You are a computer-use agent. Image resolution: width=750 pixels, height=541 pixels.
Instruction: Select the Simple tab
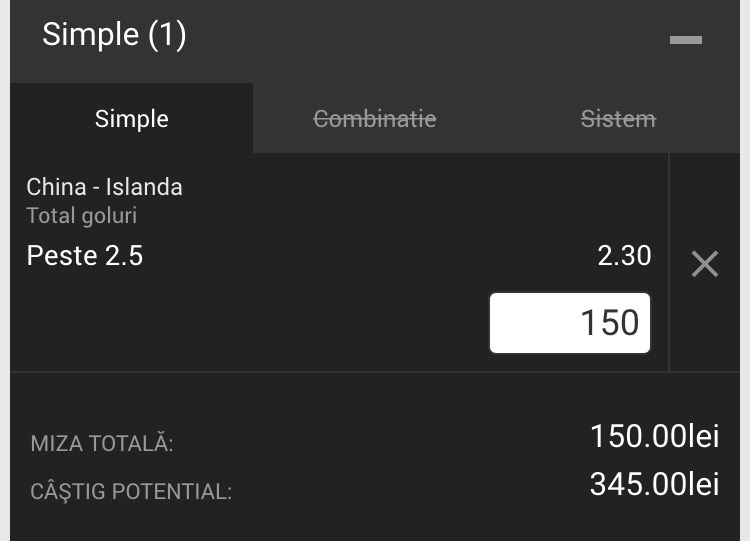(x=132, y=118)
